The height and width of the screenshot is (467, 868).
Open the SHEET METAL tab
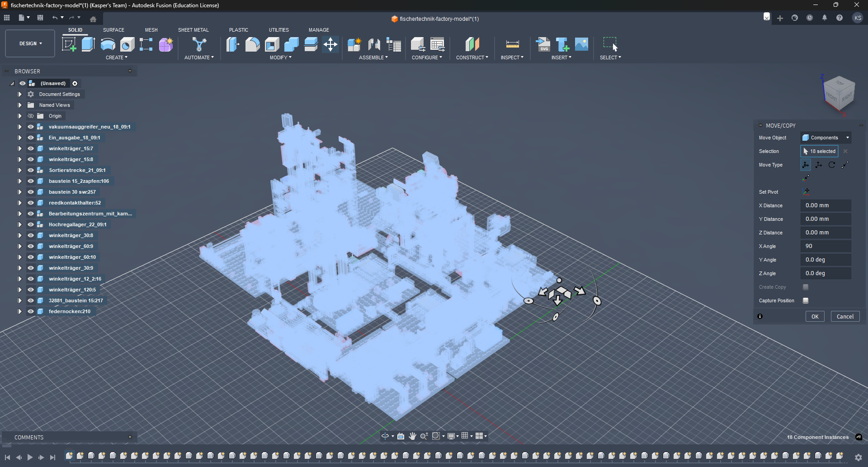(193, 30)
